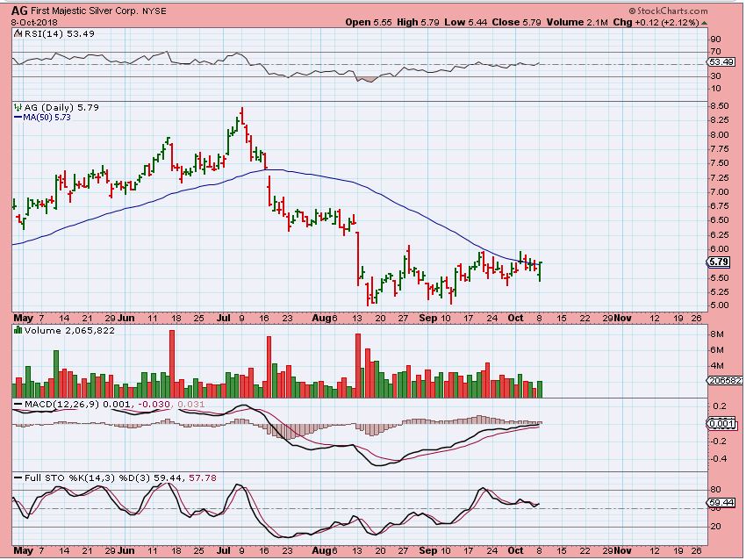Click the 'RSI(14) 53.49' panel label
Image resolution: width=746 pixels, height=560 pixels.
click(x=60, y=33)
